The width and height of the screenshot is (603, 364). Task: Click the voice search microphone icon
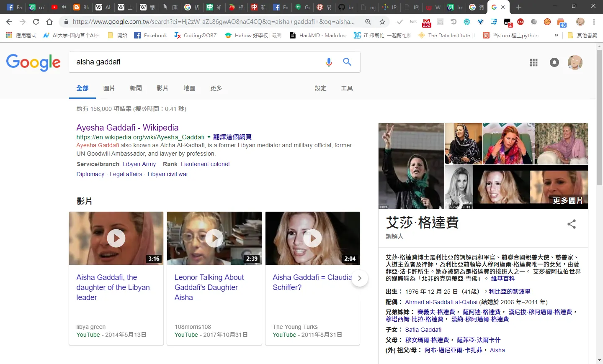tap(329, 62)
